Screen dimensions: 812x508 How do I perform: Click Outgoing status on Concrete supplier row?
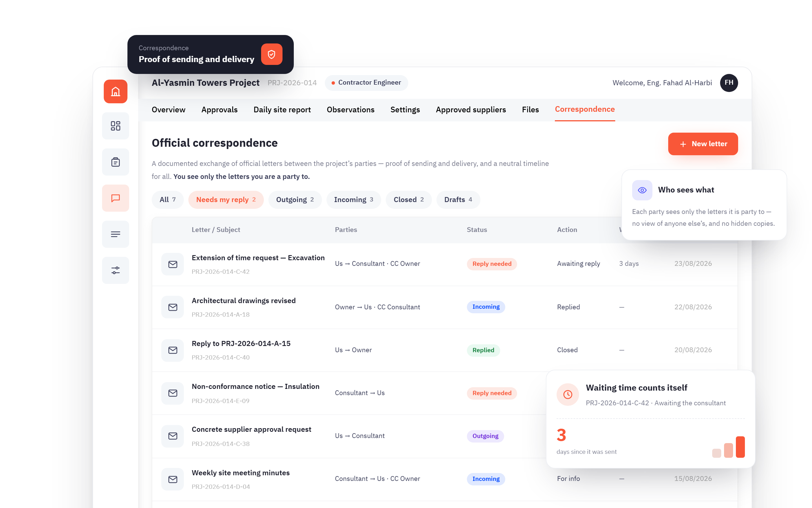(485, 436)
